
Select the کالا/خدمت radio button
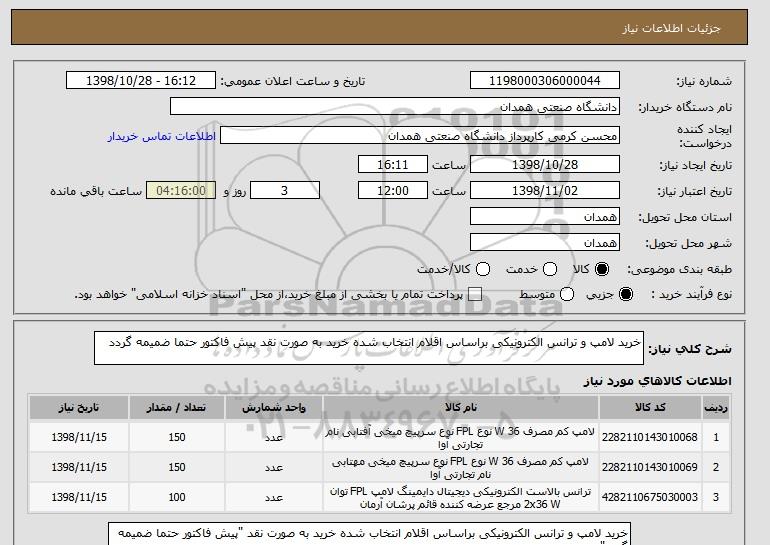pos(483,269)
